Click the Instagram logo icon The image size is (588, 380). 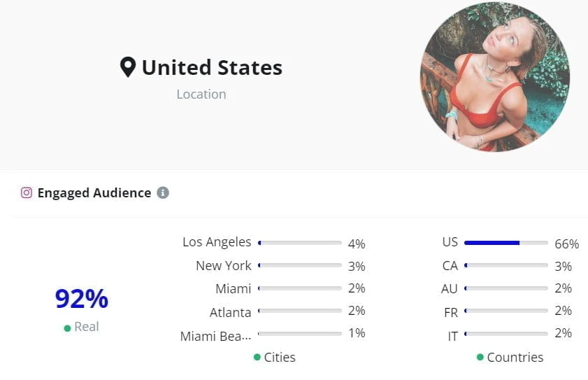tap(27, 192)
